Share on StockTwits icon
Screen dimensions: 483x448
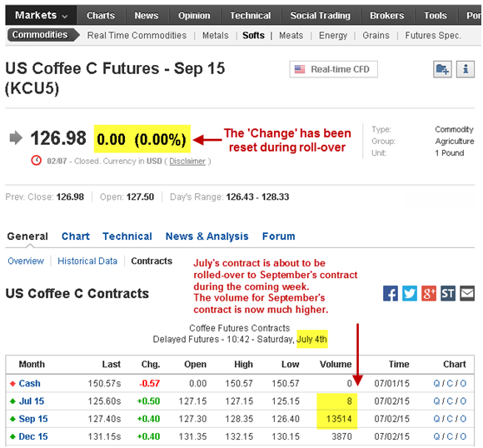448,293
